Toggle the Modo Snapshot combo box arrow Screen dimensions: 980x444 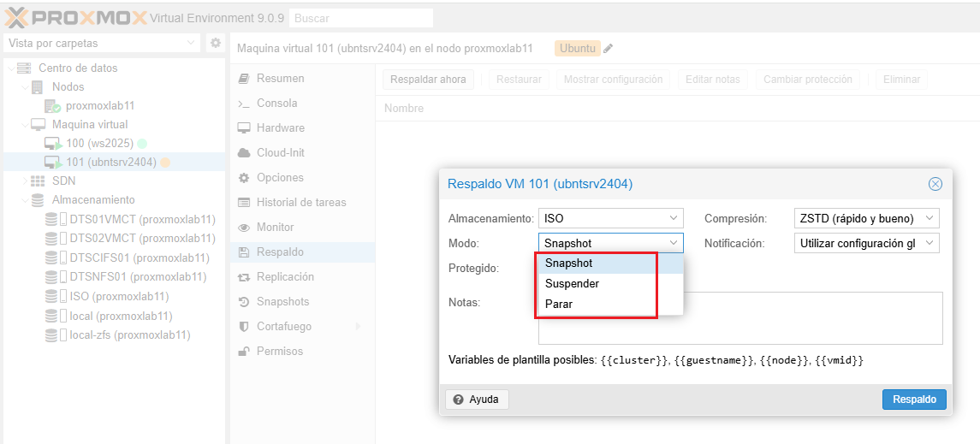(x=673, y=243)
